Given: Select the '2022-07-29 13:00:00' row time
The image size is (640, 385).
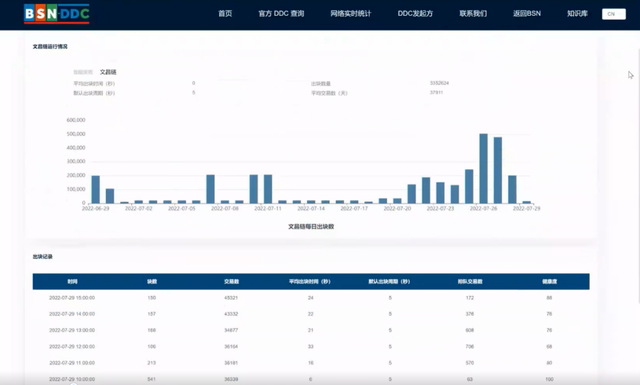Looking at the screenshot, I should [72, 330].
